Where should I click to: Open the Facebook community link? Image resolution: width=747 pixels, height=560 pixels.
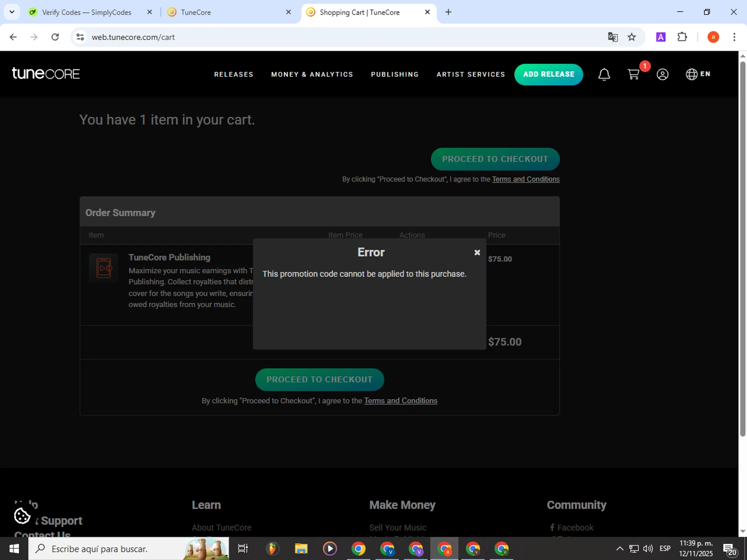tap(572, 528)
